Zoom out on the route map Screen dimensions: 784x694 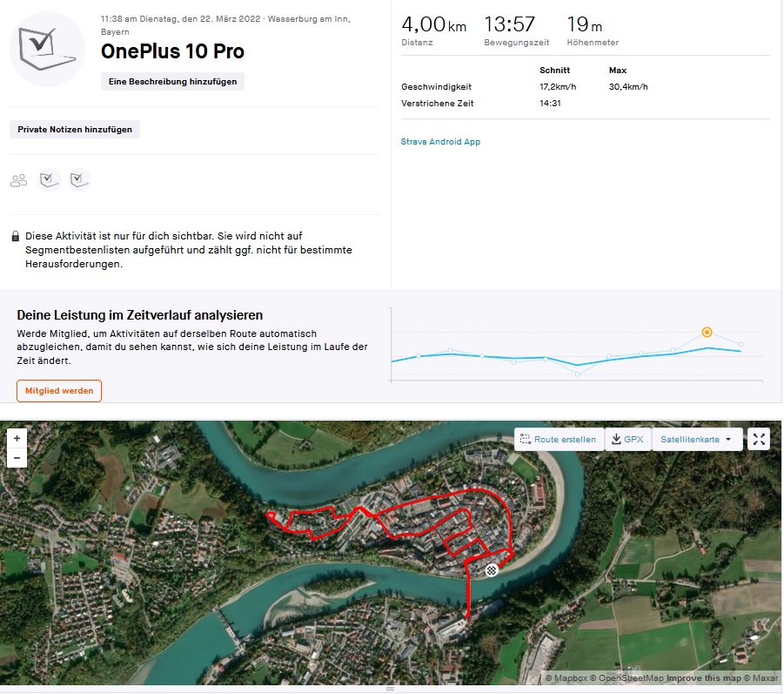coord(17,458)
